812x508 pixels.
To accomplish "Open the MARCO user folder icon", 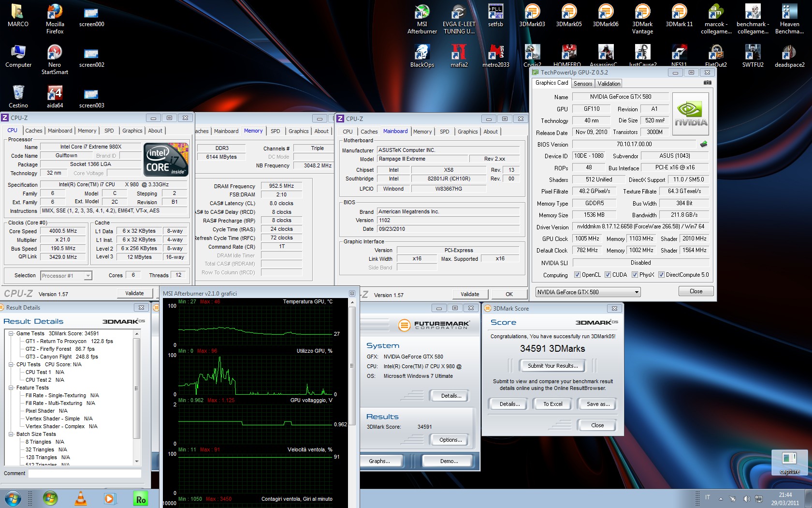I will (x=18, y=15).
